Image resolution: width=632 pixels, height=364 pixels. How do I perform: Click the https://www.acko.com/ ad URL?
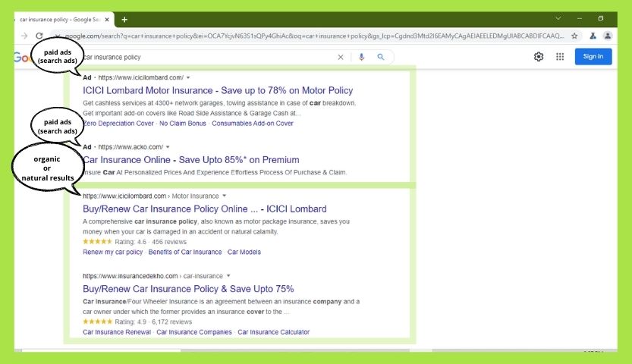tap(130, 147)
